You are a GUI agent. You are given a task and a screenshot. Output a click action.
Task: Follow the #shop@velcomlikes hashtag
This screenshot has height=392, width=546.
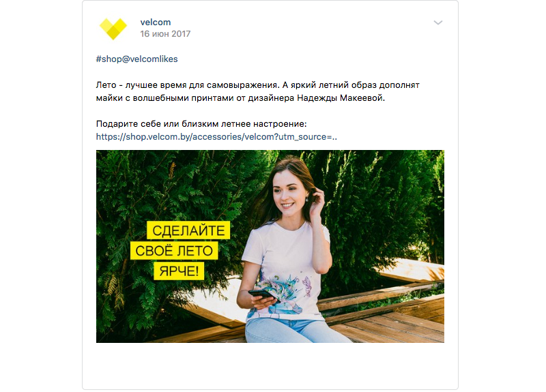[137, 59]
